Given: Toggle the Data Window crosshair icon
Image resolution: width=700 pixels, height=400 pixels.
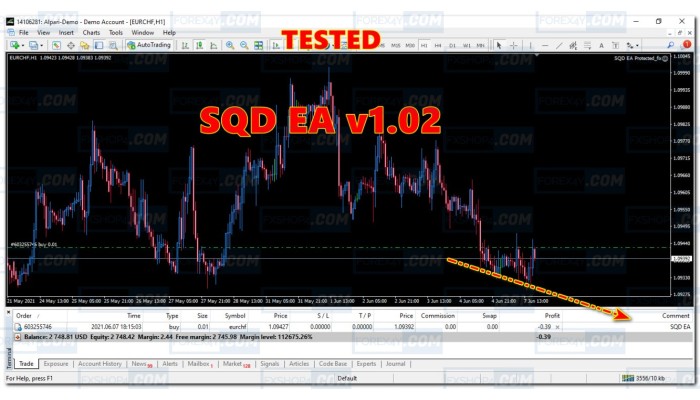Looking at the screenshot, I should tap(71, 45).
